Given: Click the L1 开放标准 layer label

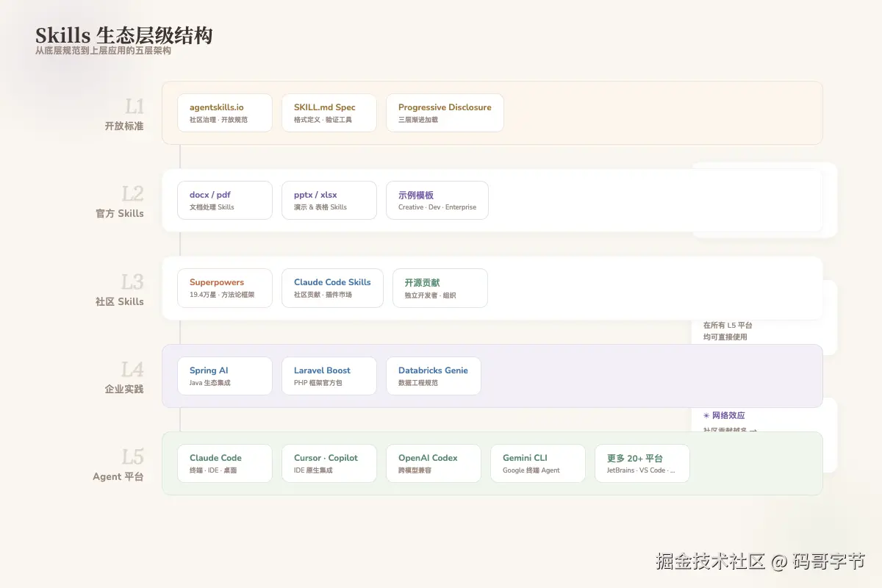Looking at the screenshot, I should 124,113.
